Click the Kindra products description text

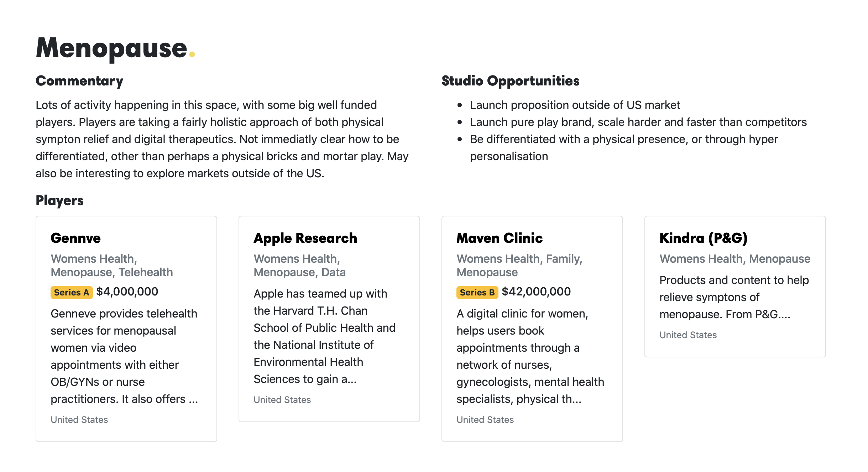tap(734, 297)
